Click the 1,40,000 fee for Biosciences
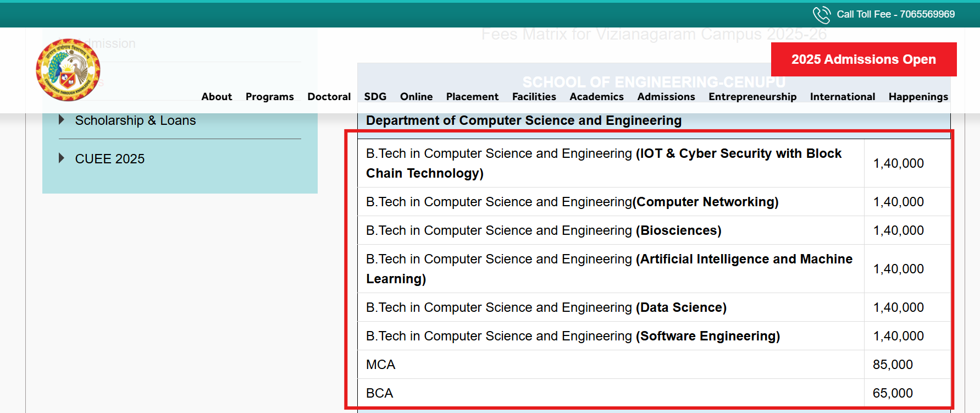 899,230
